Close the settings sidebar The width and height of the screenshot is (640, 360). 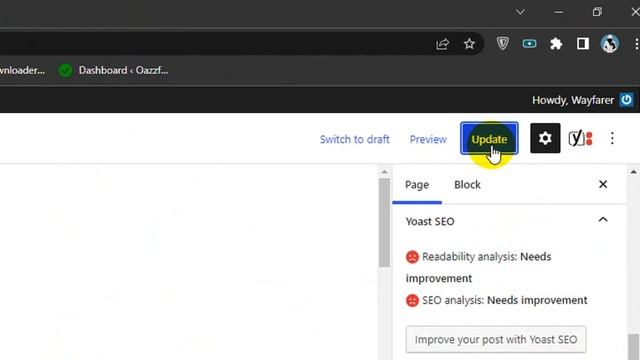[x=603, y=184]
